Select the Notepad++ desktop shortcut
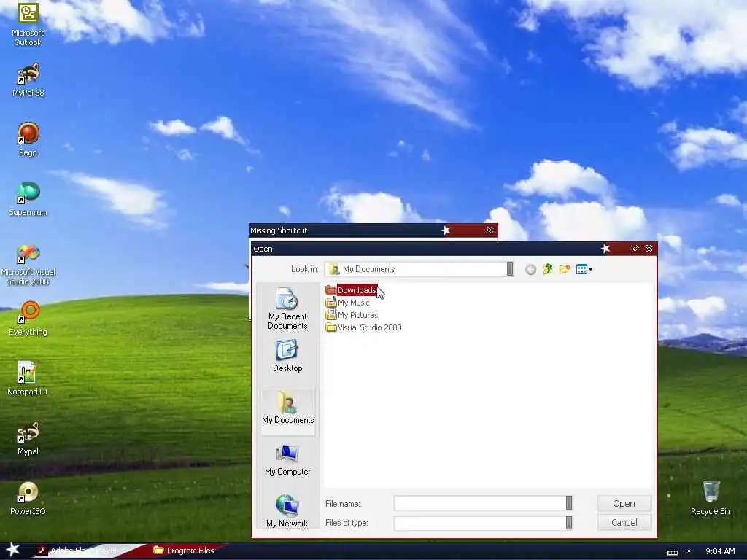This screenshot has width=747, height=560. point(28,378)
